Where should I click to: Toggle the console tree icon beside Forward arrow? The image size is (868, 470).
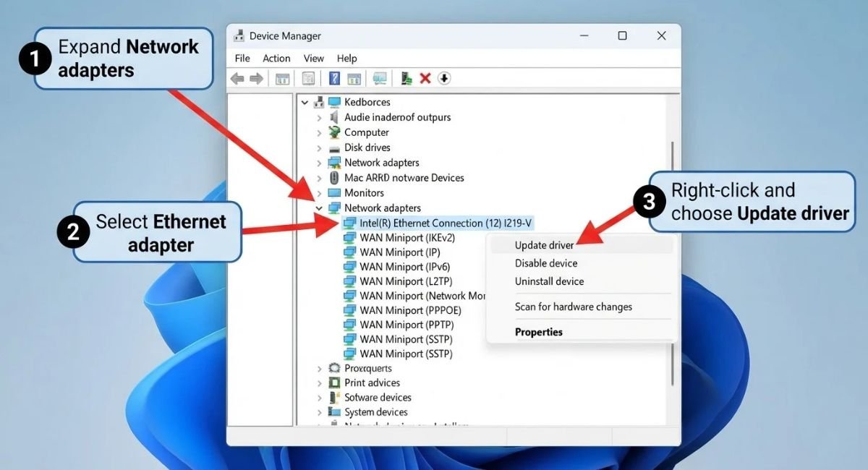point(283,78)
